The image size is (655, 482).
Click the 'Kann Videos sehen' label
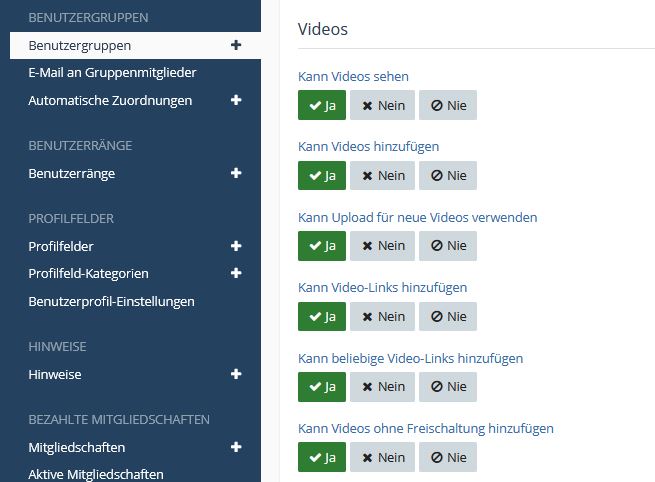click(353, 76)
